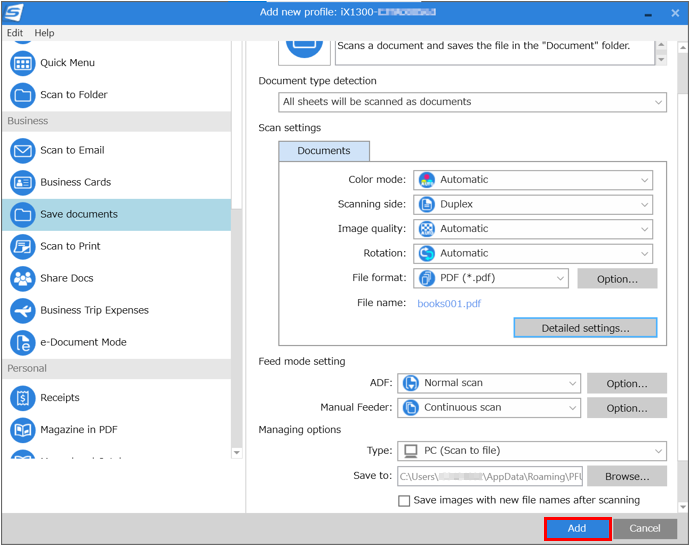Choose the Magazine in PDF icon
The image size is (690, 546).
coord(22,430)
